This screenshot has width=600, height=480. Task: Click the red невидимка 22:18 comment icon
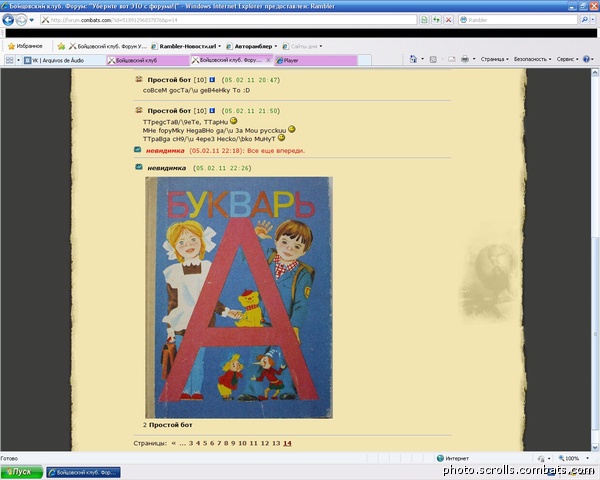(138, 150)
